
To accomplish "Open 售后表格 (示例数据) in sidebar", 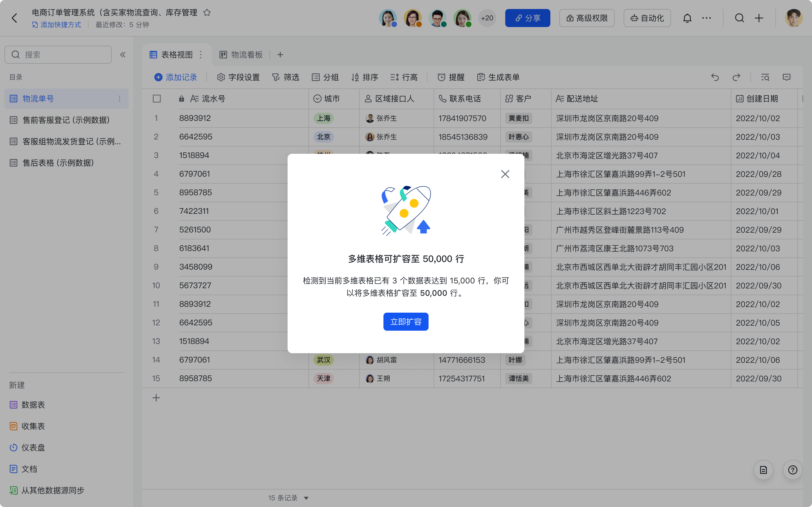I will [58, 163].
